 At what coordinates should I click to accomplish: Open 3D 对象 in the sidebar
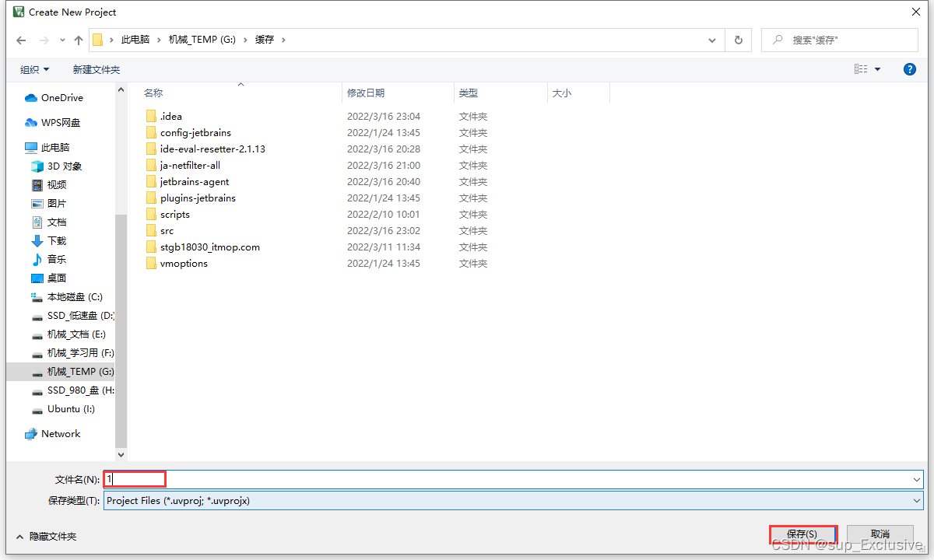coord(56,166)
